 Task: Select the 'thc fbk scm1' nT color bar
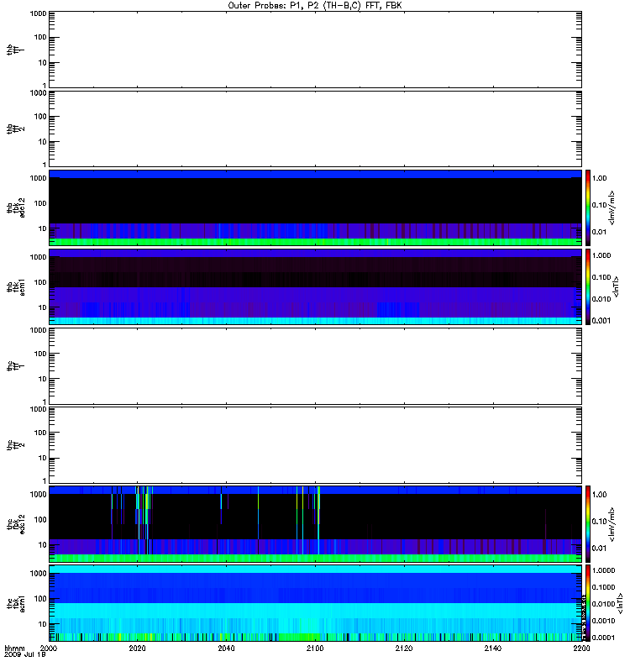[588, 603]
